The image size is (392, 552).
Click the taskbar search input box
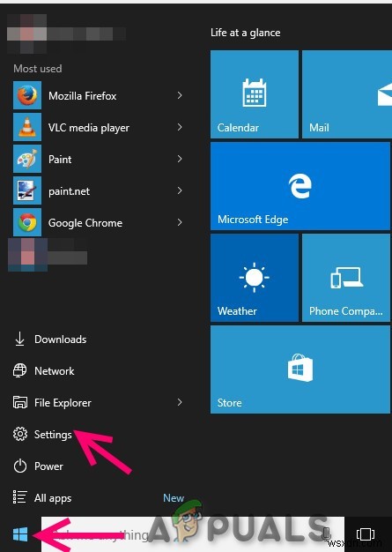[193, 534]
